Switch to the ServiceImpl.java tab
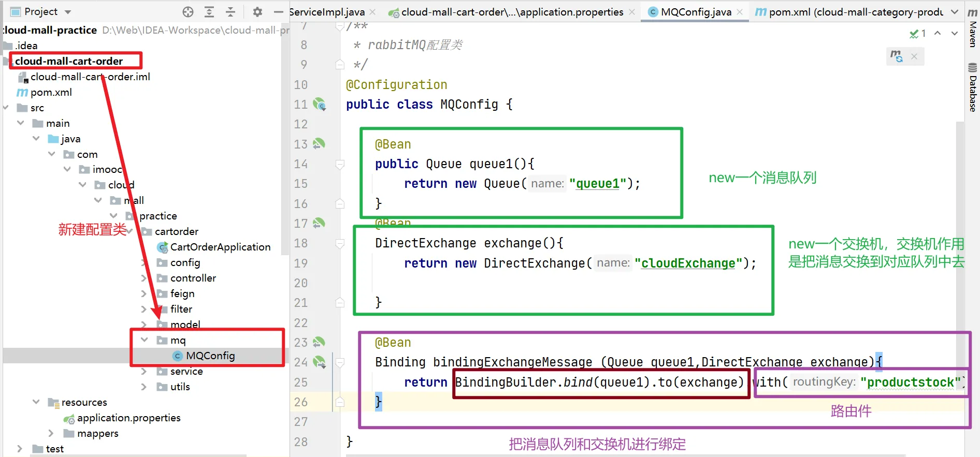The width and height of the screenshot is (980, 457). (x=327, y=12)
